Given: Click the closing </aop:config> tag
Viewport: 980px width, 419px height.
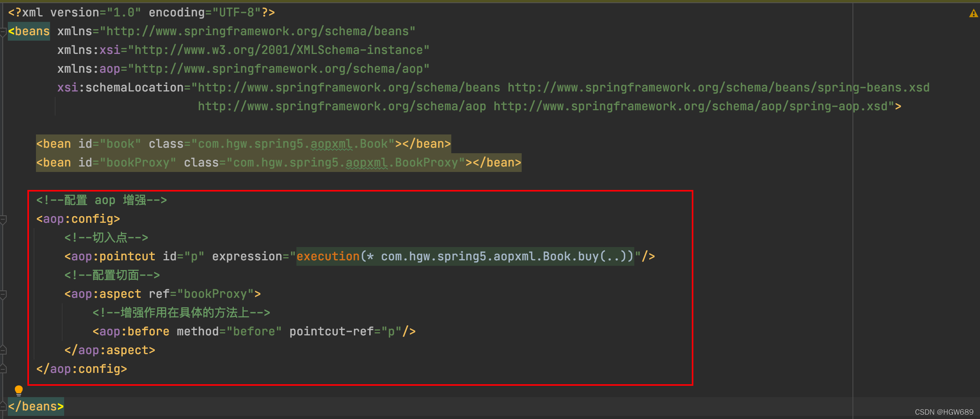Looking at the screenshot, I should pyautogui.click(x=82, y=369).
